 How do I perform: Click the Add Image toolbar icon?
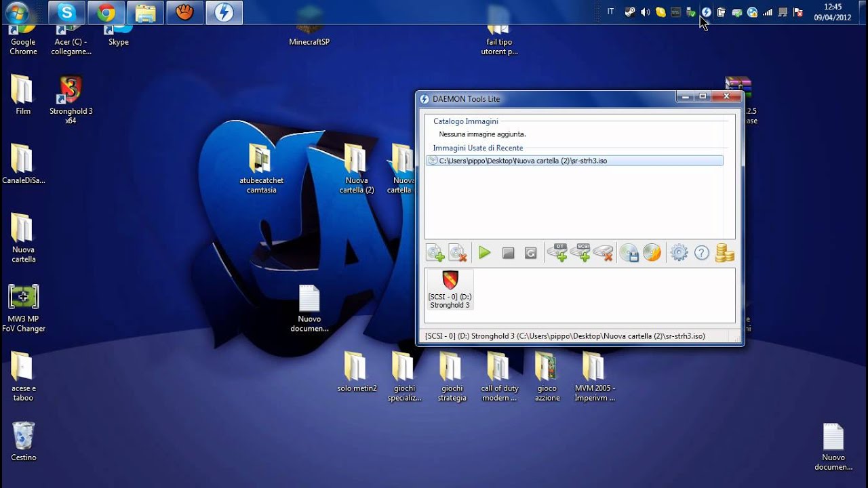[435, 253]
